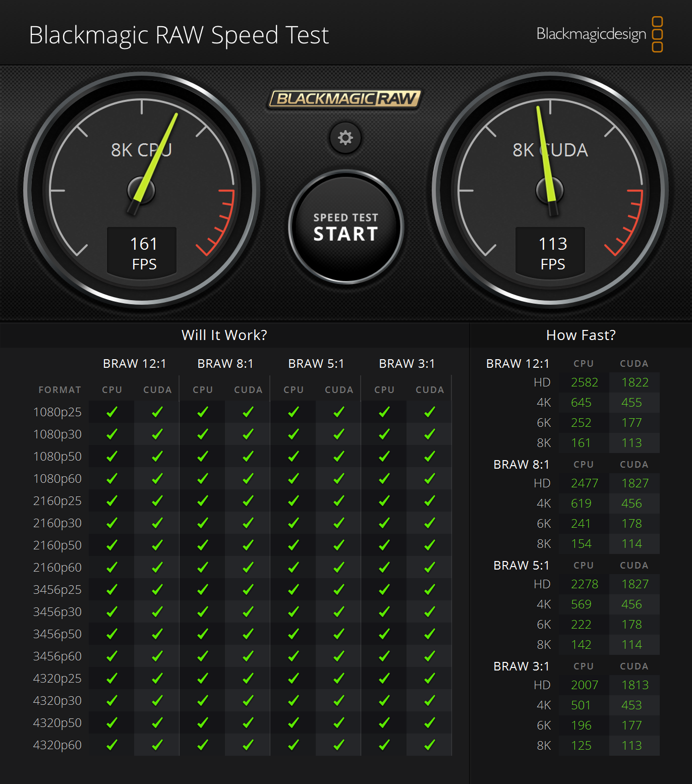Viewport: 692px width, 784px height.
Task: Open settings with the gear icon
Action: click(345, 138)
